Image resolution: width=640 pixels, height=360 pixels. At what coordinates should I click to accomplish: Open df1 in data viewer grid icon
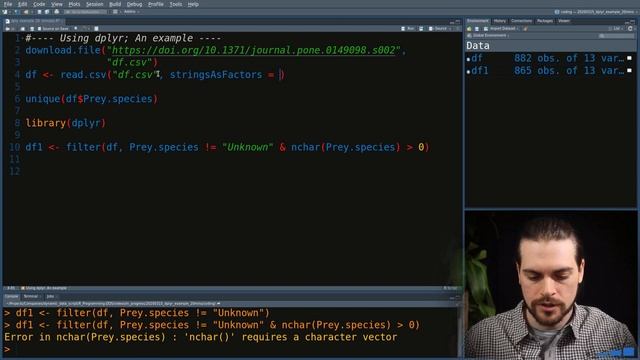[x=629, y=71]
